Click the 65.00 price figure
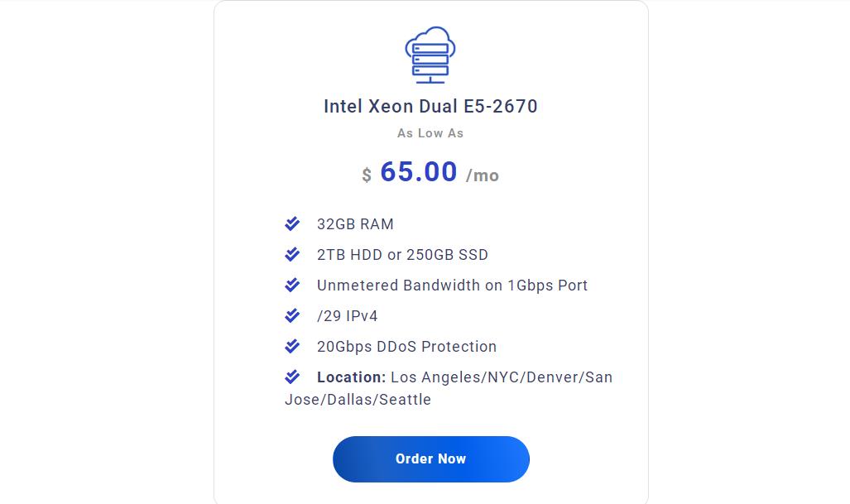This screenshot has height=504, width=850. [419, 172]
